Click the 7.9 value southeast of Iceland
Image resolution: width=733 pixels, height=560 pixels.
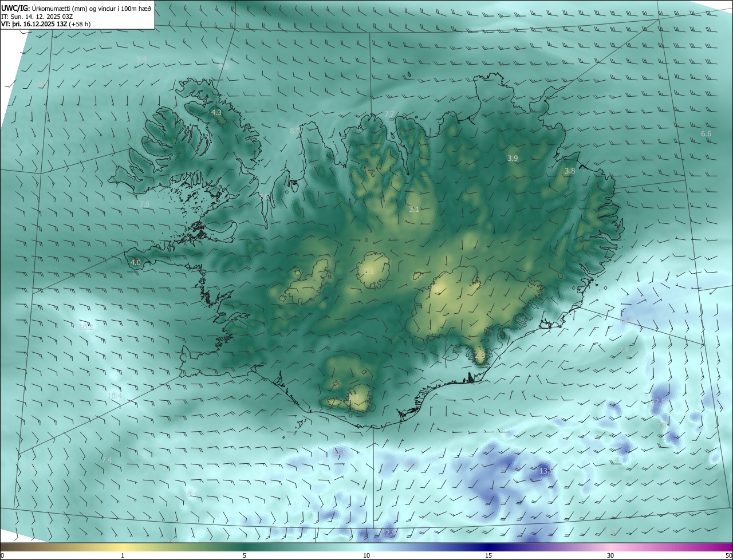click(624, 349)
